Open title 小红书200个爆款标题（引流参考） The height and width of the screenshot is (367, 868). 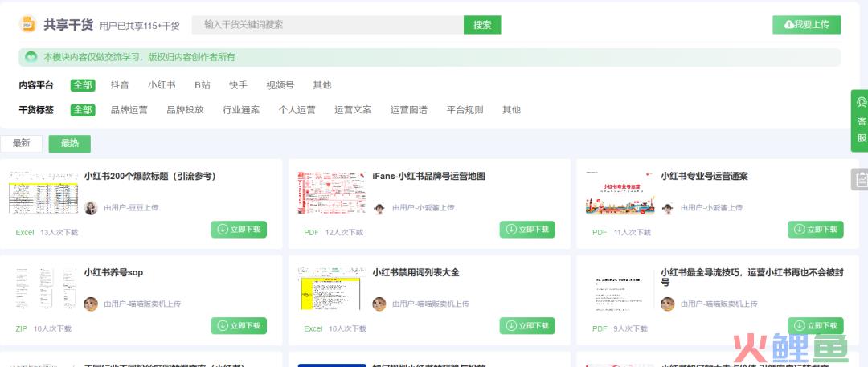click(150, 177)
